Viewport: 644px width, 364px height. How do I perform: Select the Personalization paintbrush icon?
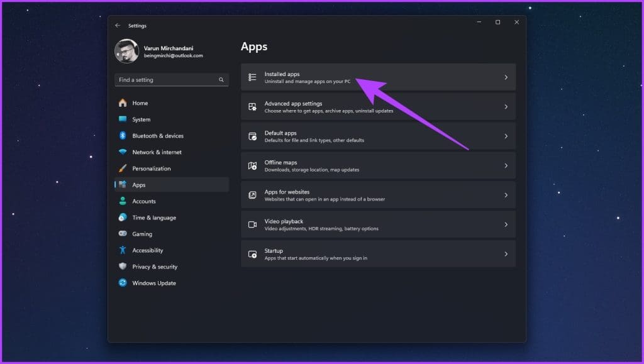[x=123, y=168]
